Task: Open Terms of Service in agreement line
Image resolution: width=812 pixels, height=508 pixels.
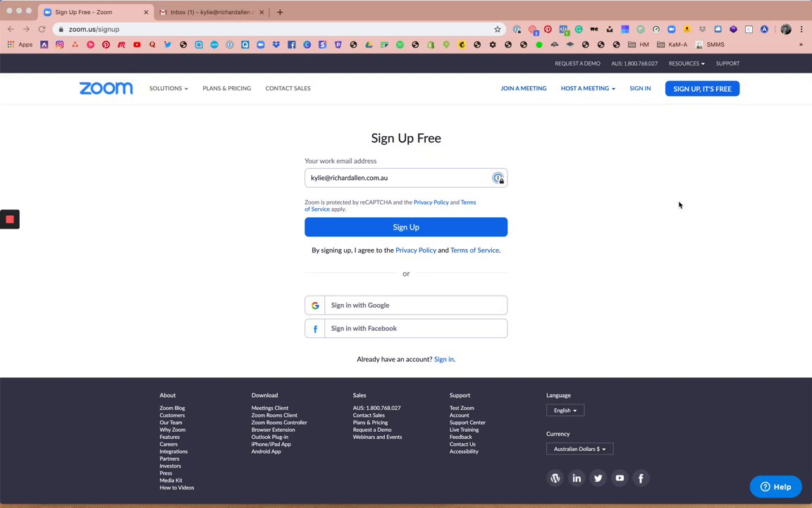Action: coord(475,250)
